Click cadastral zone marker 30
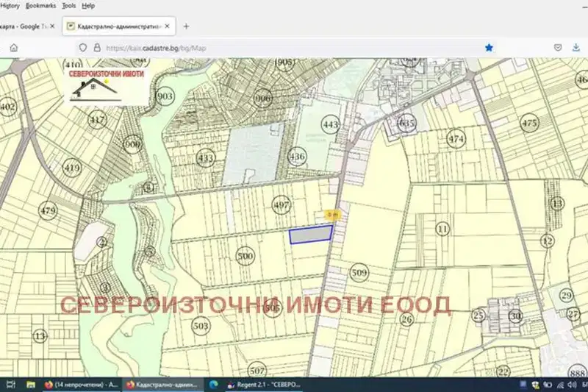588x392 pixels. [x=516, y=316]
